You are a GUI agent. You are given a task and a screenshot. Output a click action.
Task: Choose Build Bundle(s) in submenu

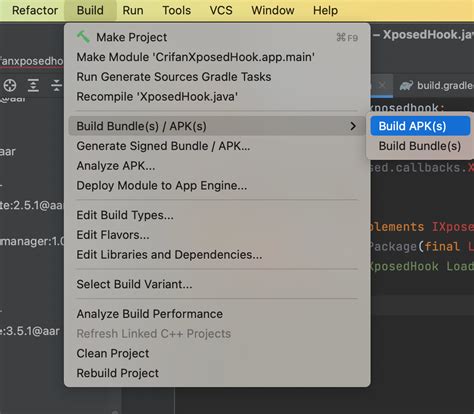point(420,146)
